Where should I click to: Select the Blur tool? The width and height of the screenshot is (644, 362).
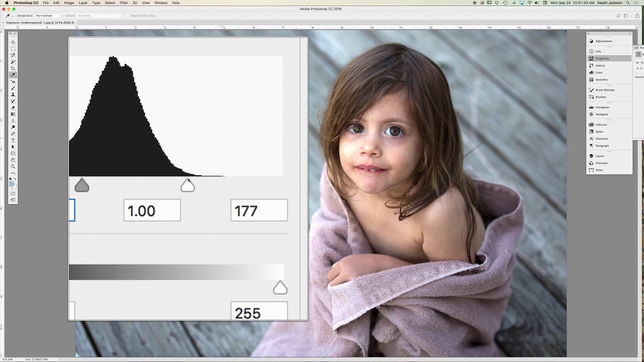[x=13, y=121]
